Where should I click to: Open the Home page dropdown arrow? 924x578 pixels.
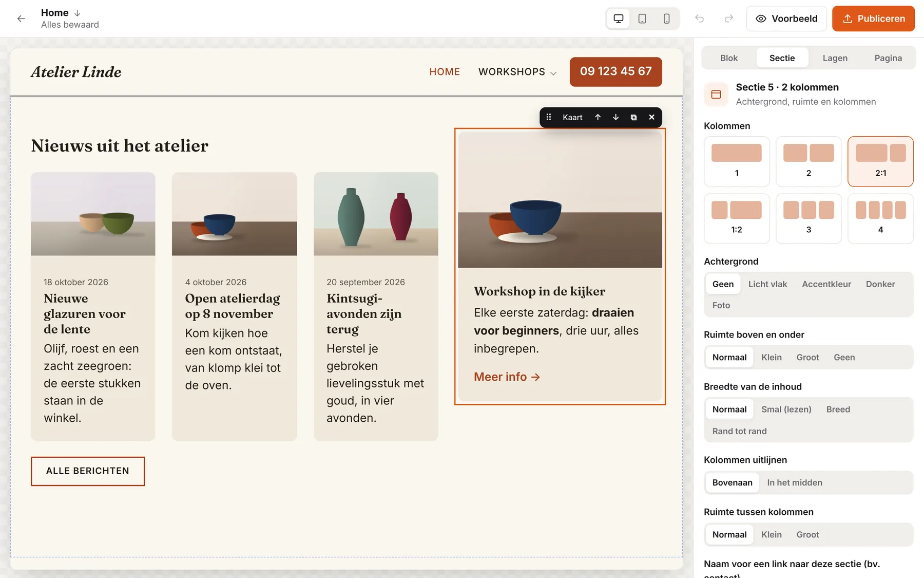78,13
